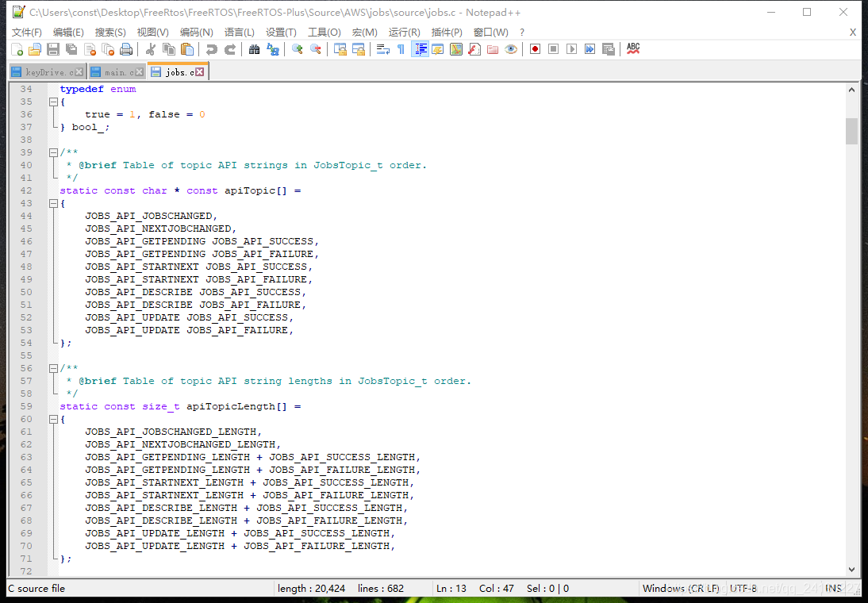Viewport: 868px width, 603px height.
Task: Open the 宏(M) menu
Action: tap(364, 32)
